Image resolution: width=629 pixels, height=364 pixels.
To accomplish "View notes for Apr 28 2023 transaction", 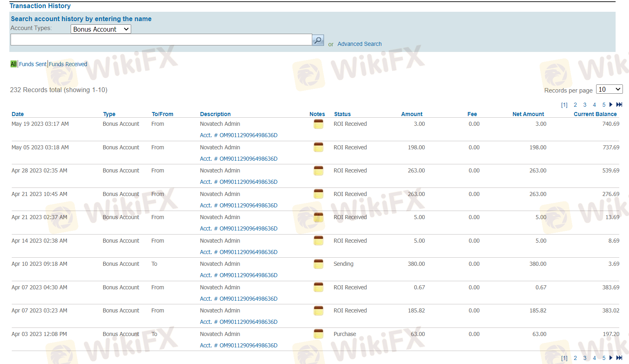I will (318, 171).
